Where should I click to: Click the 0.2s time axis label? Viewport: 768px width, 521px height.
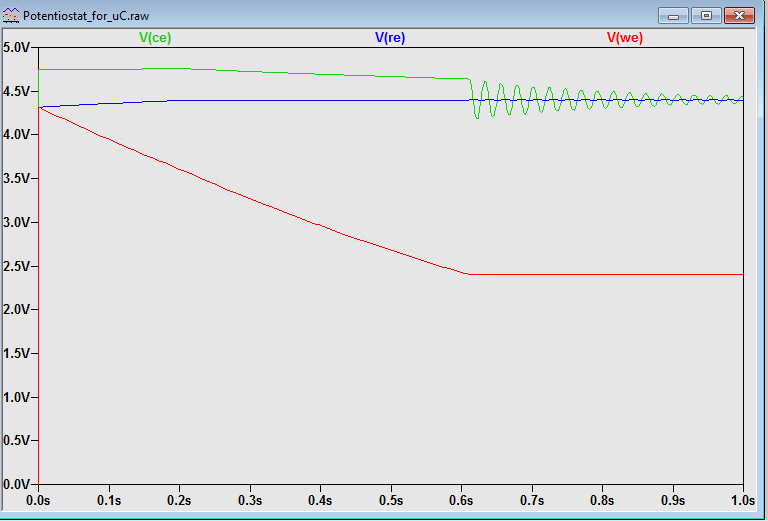pyautogui.click(x=179, y=500)
